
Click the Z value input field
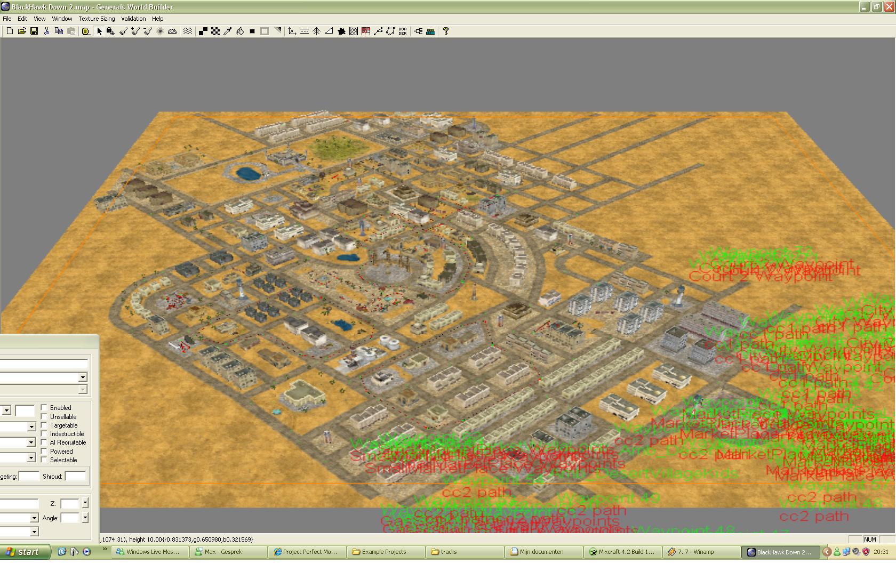point(69,503)
